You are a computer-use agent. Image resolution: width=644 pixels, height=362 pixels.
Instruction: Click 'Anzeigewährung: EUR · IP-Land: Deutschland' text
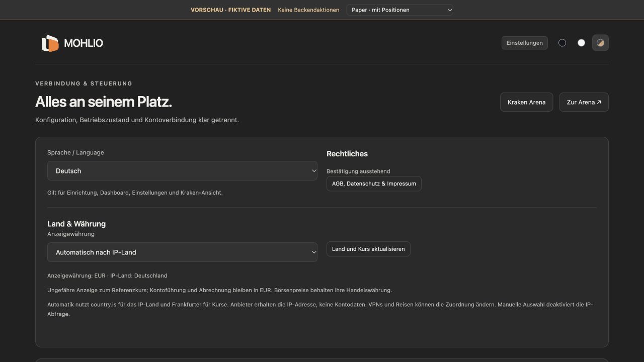tap(107, 276)
